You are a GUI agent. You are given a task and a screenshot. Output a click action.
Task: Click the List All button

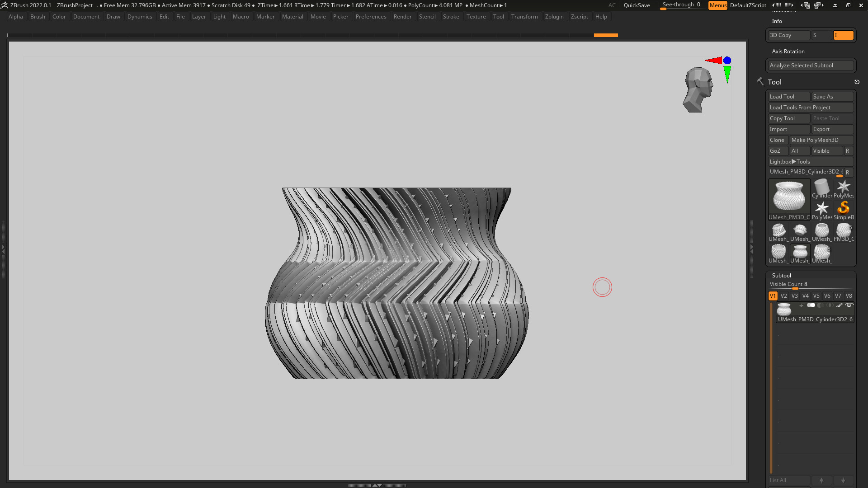coord(789,480)
